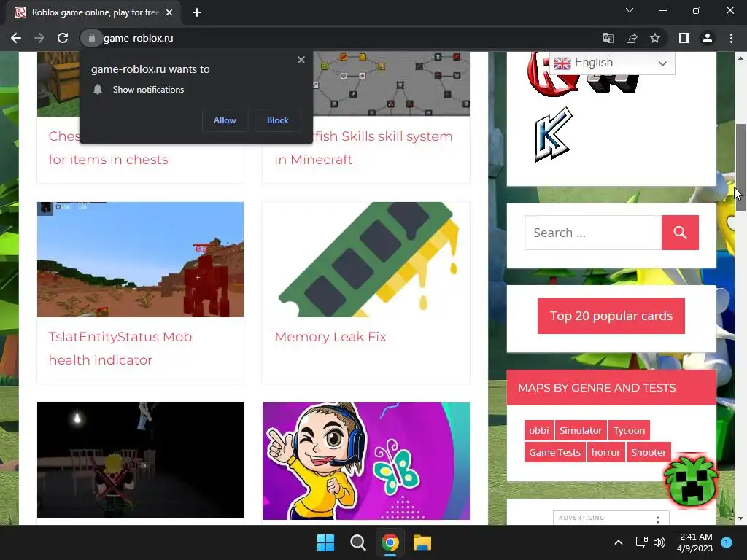Submit search with the magnifier button

point(680,233)
